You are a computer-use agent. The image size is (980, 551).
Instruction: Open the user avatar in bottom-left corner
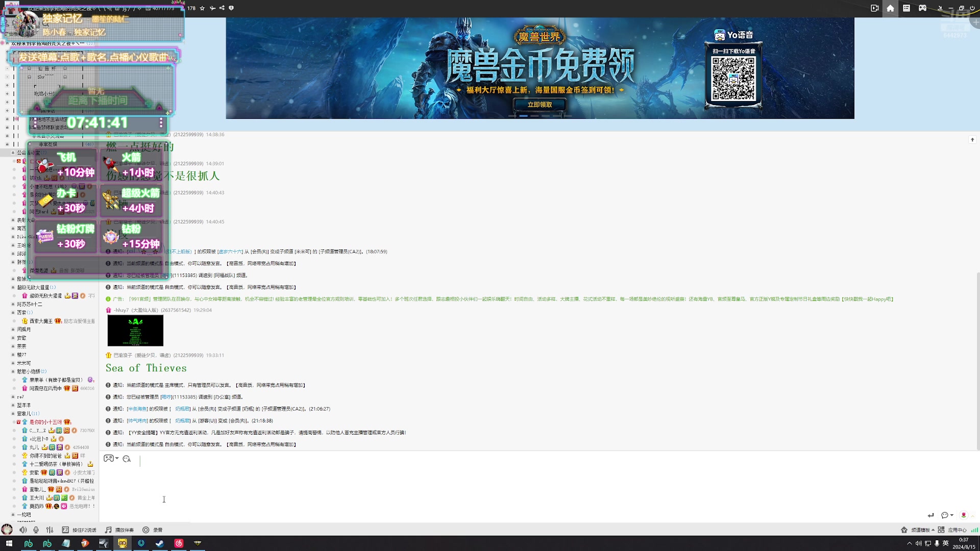(x=7, y=530)
